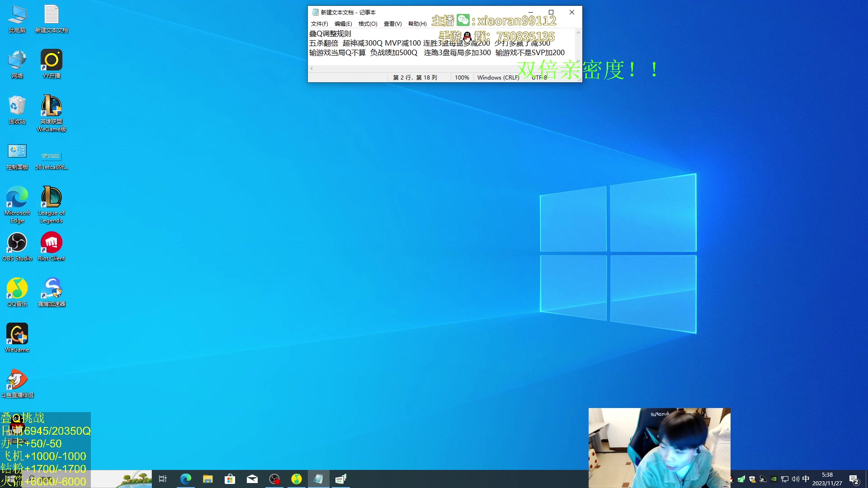Open the OBS Studio desktop shortcut
This screenshot has width=868, height=488.
(17, 247)
